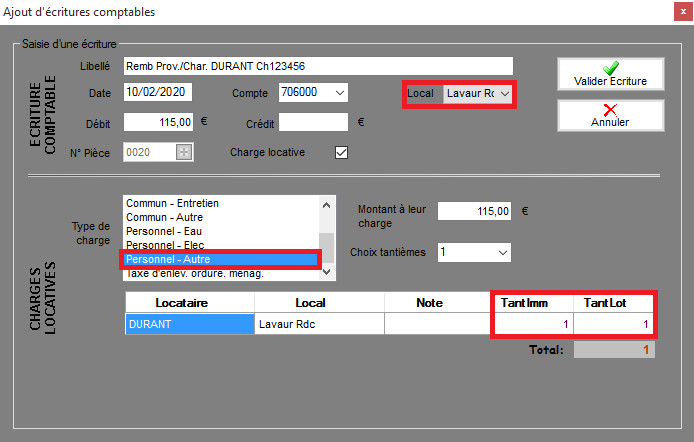Click into the Date field

click(x=157, y=93)
